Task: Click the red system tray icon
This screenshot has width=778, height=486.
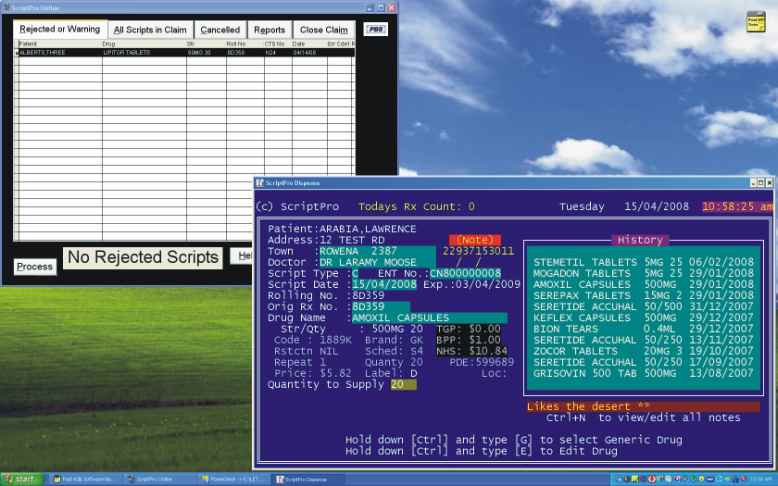Action: (651, 480)
